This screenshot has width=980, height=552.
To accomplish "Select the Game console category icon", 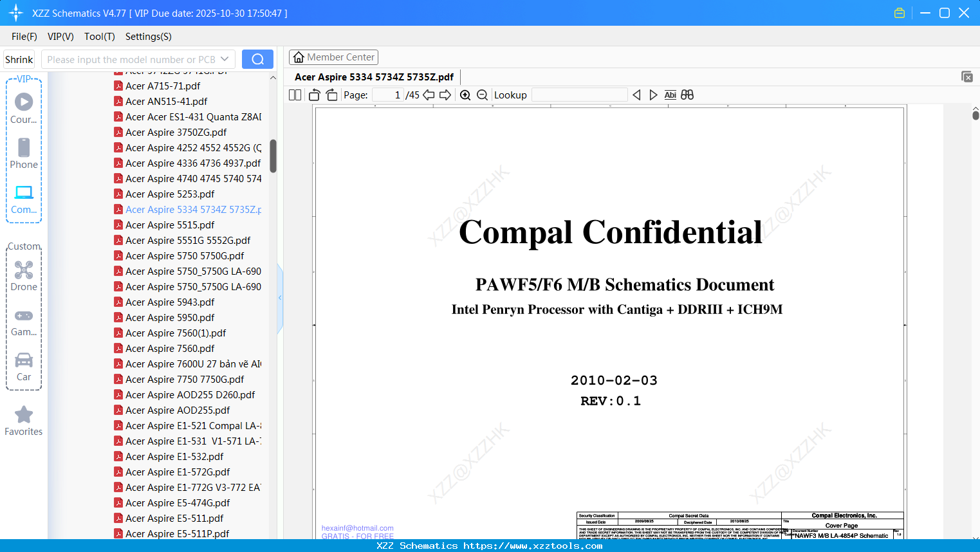I will (x=24, y=316).
